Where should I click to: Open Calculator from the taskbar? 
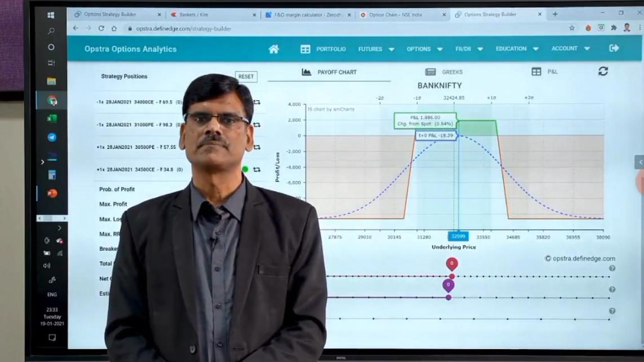pos(52,175)
